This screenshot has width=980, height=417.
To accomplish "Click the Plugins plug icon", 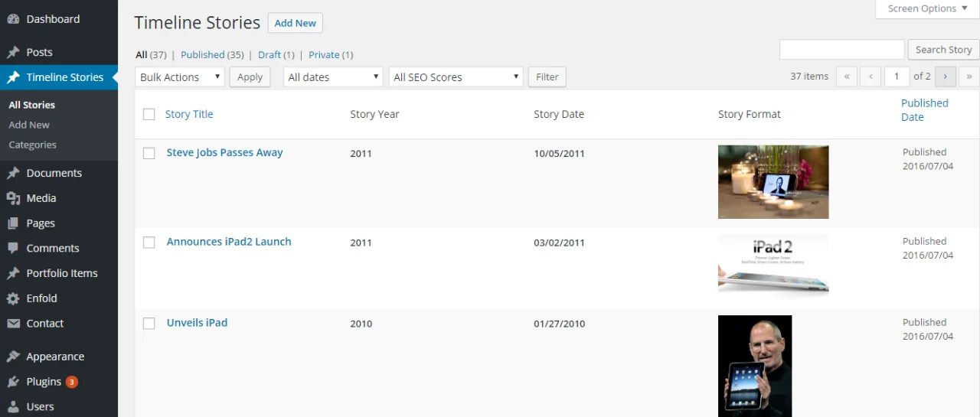I will pos(13,382).
